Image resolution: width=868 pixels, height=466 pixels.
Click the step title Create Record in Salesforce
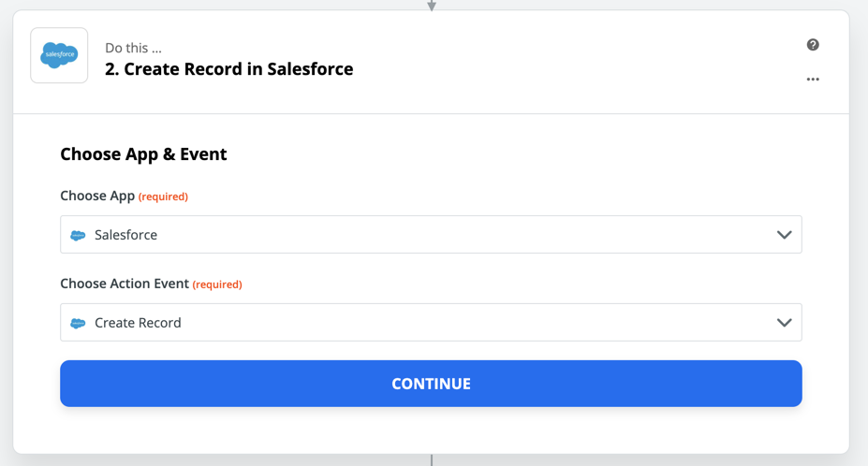point(228,69)
